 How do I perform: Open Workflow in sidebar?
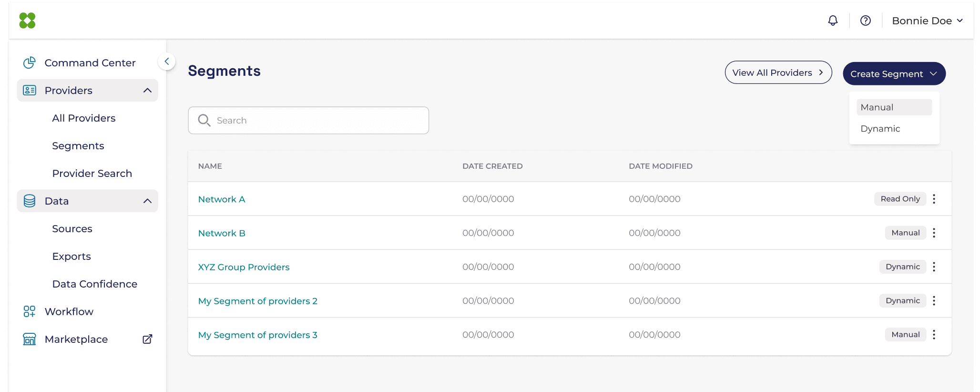coord(69,311)
